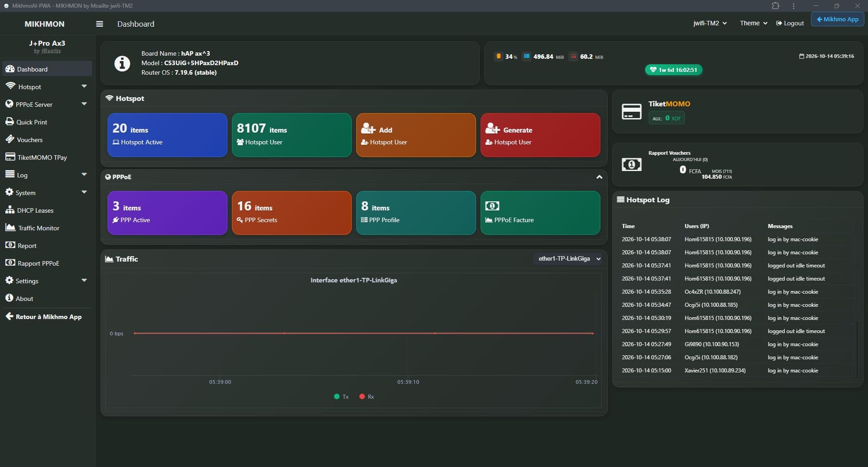868x467 pixels.
Task: Click the TiketMOMO credit card icon
Action: coord(632,111)
